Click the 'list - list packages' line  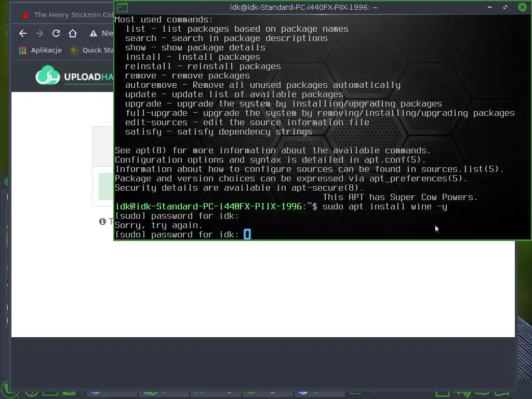coord(237,29)
